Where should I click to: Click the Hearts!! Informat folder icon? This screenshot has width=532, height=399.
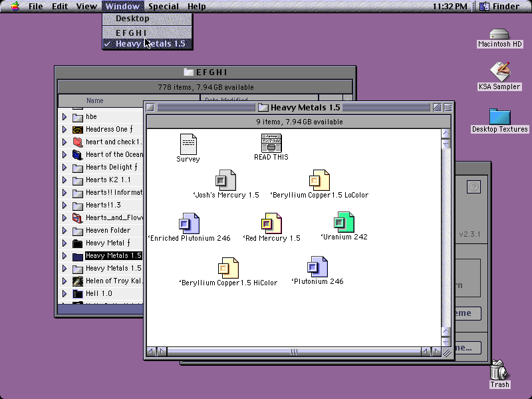tap(78, 193)
